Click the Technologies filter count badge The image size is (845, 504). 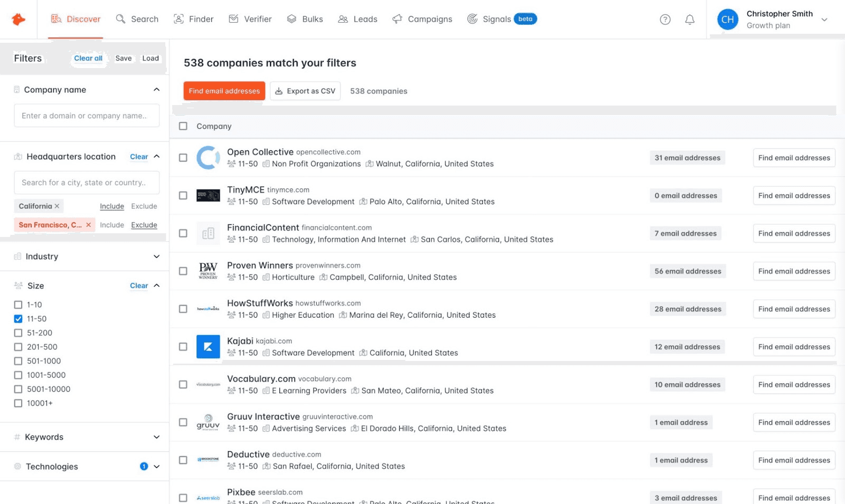click(x=144, y=467)
